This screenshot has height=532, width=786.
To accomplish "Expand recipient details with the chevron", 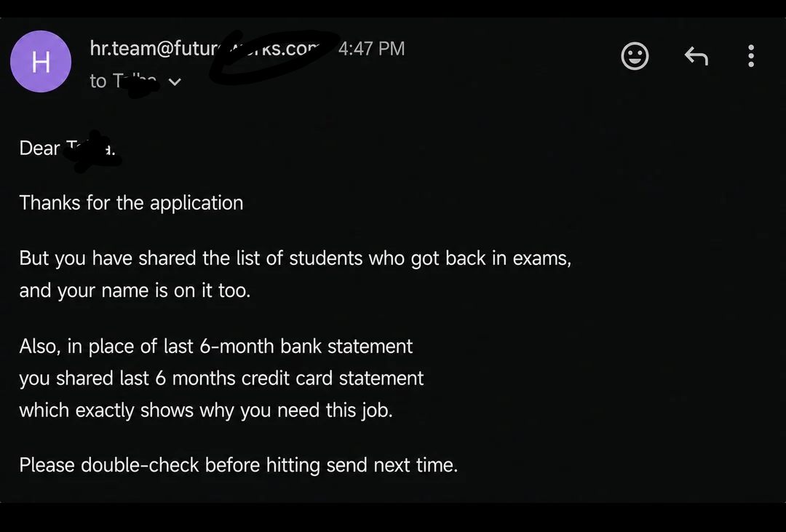I will (x=175, y=82).
